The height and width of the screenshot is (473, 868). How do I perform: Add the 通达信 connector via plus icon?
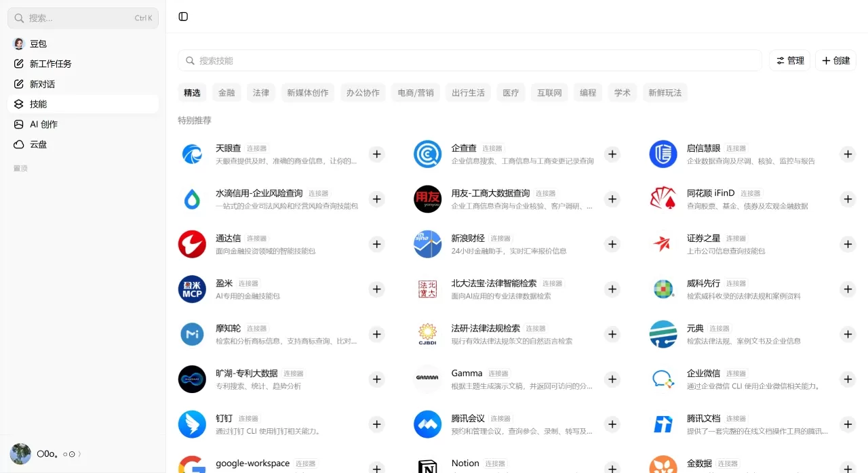[x=377, y=245]
